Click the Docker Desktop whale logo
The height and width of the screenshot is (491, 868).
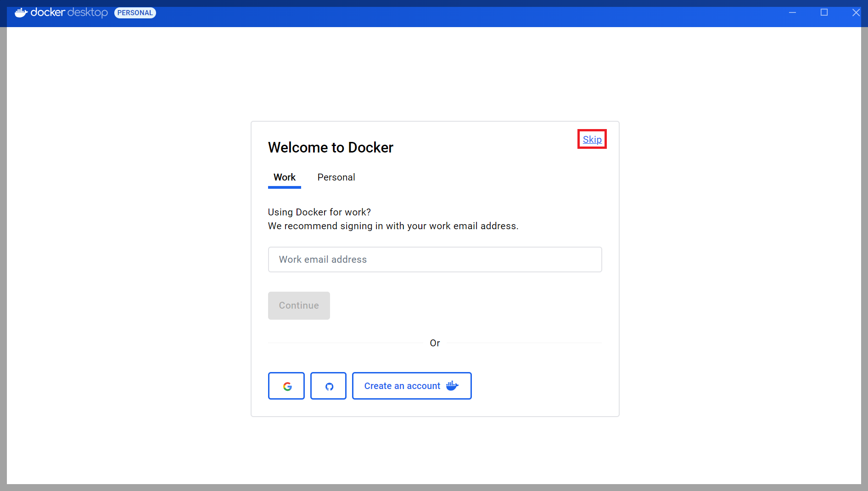point(21,12)
